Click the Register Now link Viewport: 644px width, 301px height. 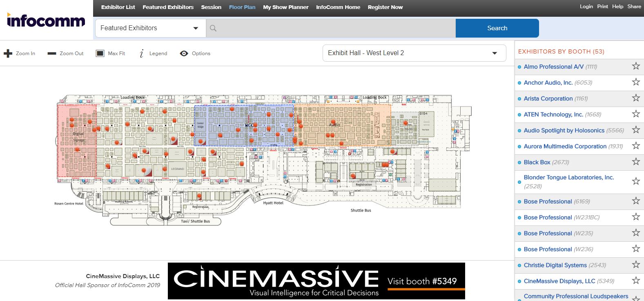(x=385, y=7)
